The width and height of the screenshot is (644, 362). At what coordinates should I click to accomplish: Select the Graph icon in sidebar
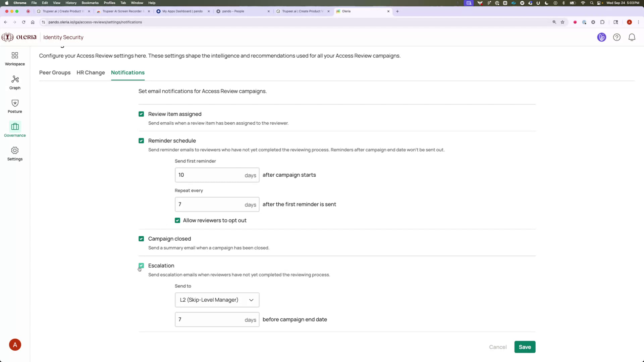point(14,82)
